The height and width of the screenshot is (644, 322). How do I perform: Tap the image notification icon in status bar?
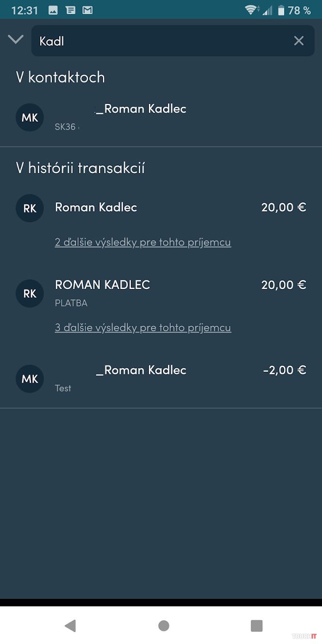[53, 10]
